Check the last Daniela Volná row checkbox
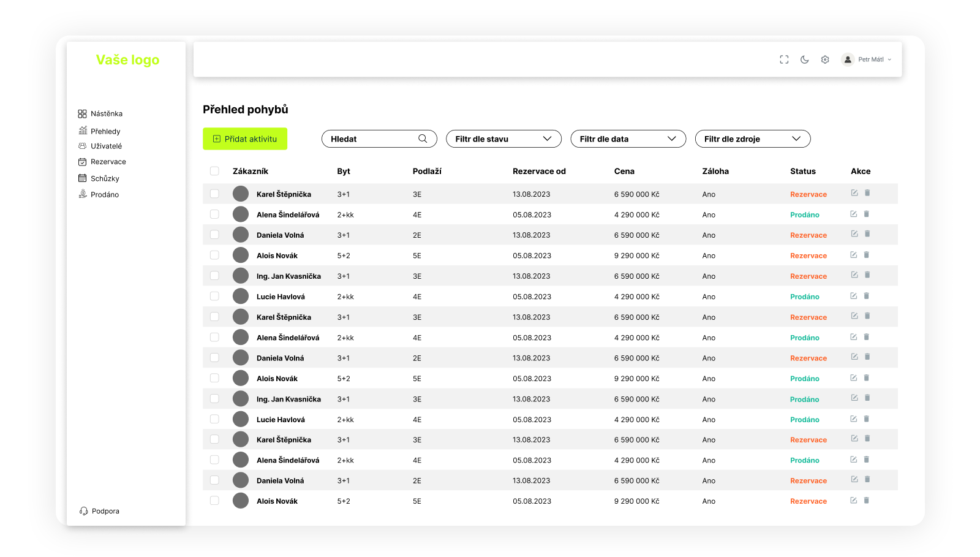 click(x=214, y=480)
